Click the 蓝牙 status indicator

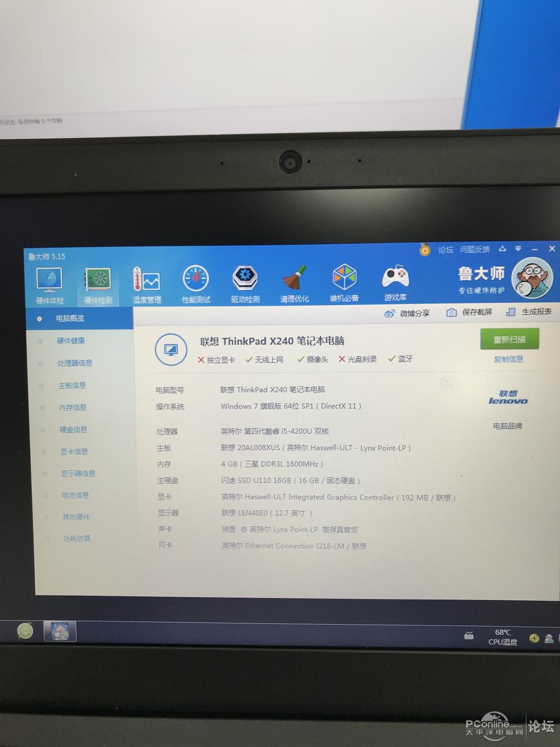coord(400,358)
